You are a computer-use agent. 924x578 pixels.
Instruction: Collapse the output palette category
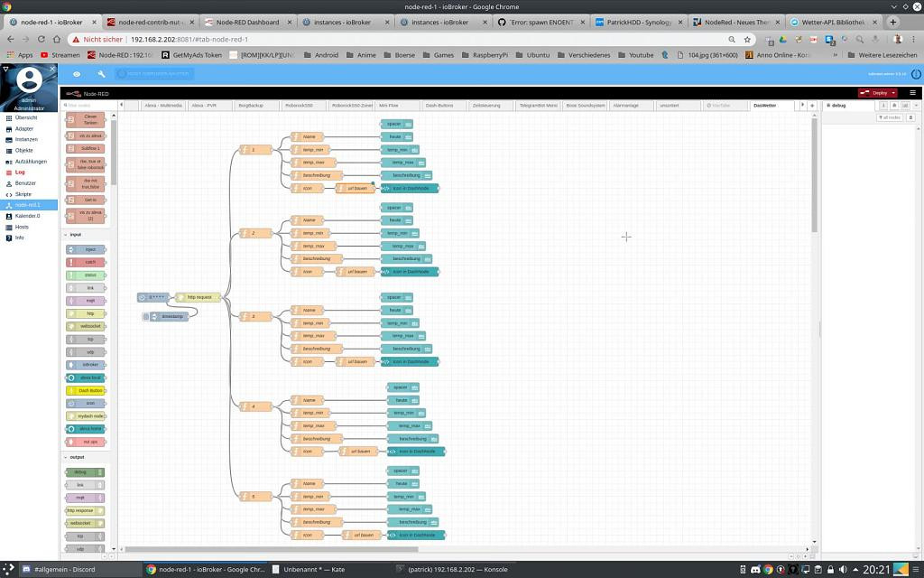[75, 457]
